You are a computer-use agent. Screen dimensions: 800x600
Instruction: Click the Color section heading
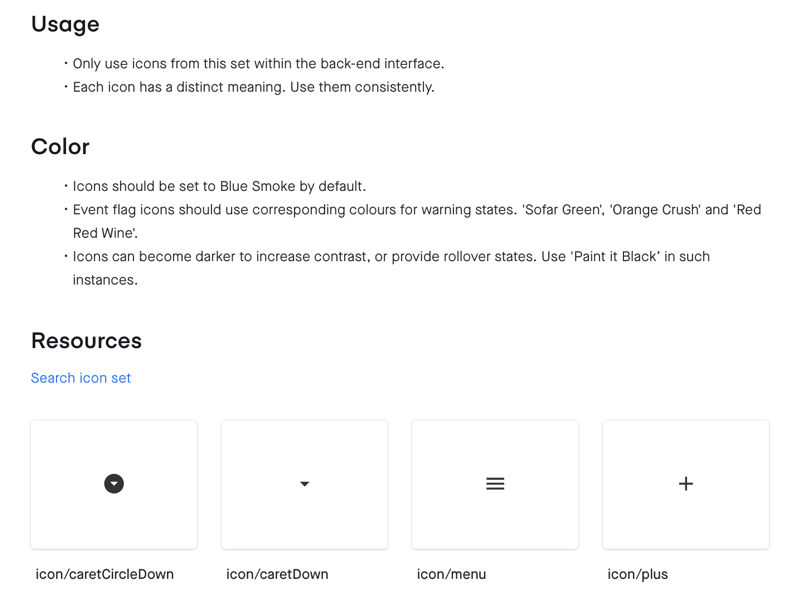(x=60, y=146)
